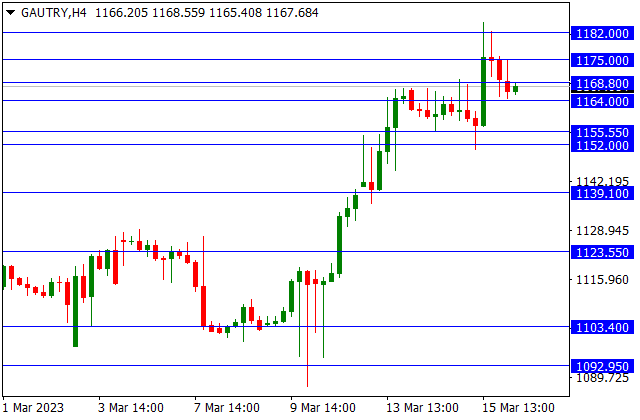Image resolution: width=640 pixels, height=420 pixels.
Task: Click the 7 Mar 14:00 time label
Action: tap(227, 407)
